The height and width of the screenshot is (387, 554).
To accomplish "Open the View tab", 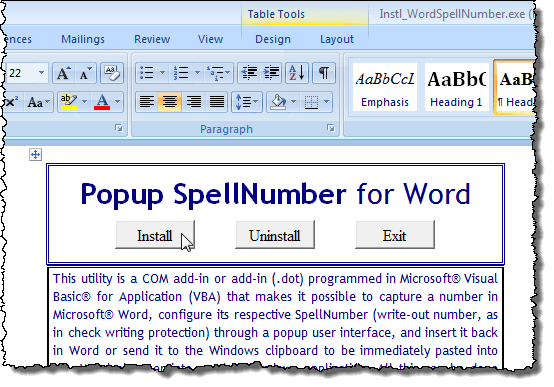I will (210, 39).
